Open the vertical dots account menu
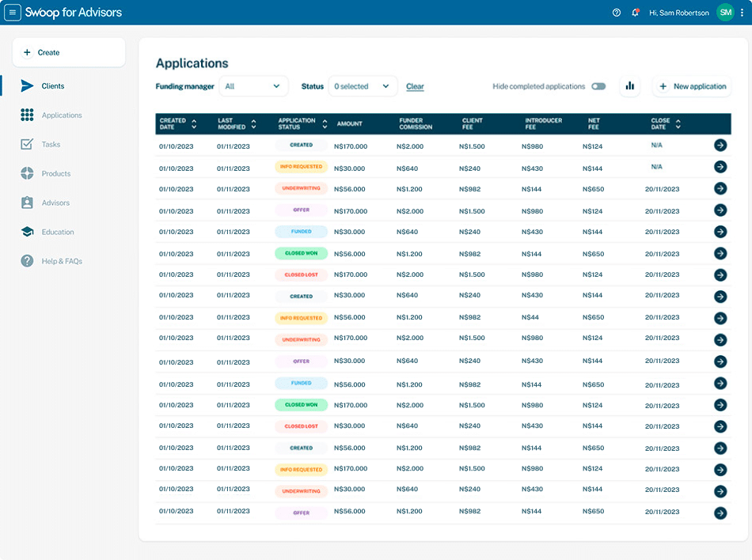 (743, 13)
